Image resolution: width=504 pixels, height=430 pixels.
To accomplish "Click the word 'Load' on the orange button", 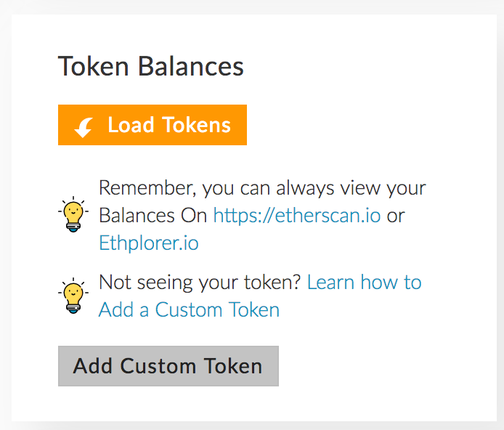I will coord(131,125).
